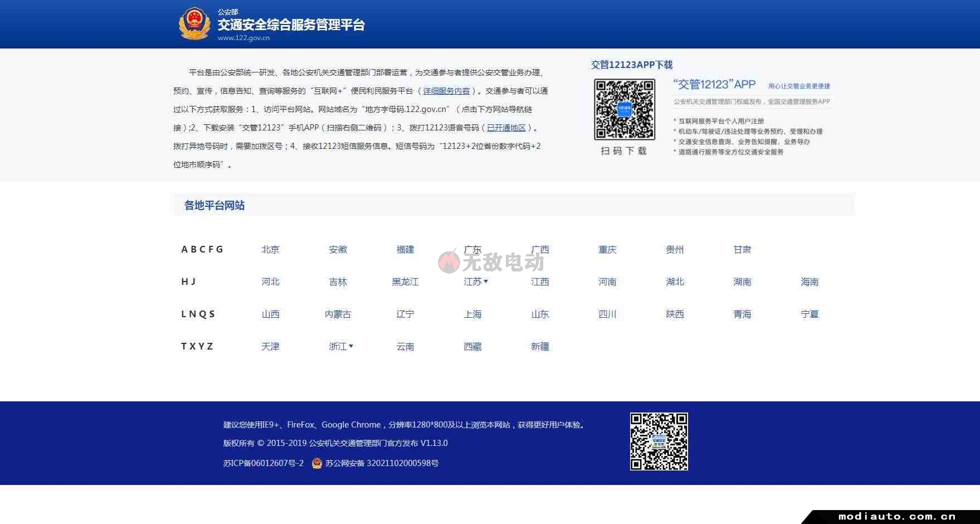Open the 海南 province link
Viewport: 980px width, 524px height.
(x=810, y=282)
